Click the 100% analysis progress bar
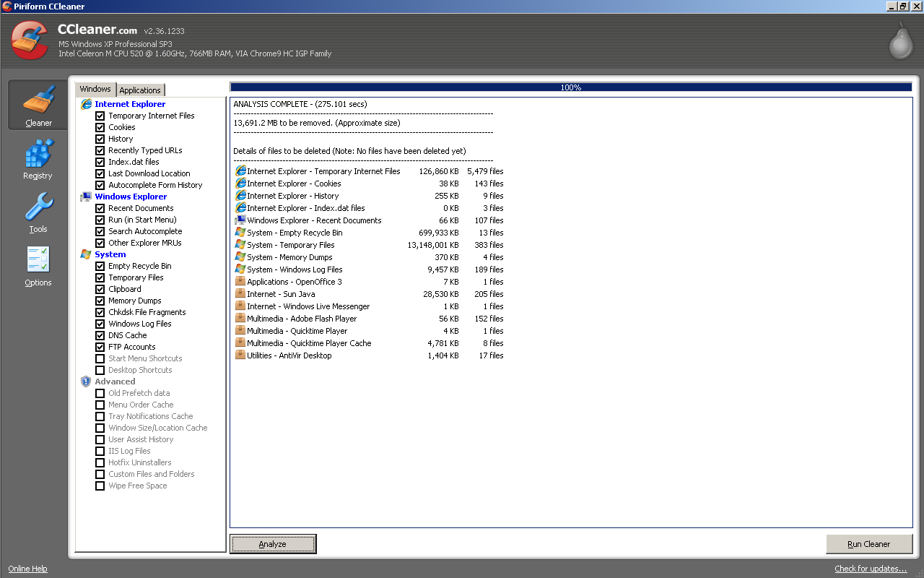The width and height of the screenshot is (924, 578). click(570, 87)
